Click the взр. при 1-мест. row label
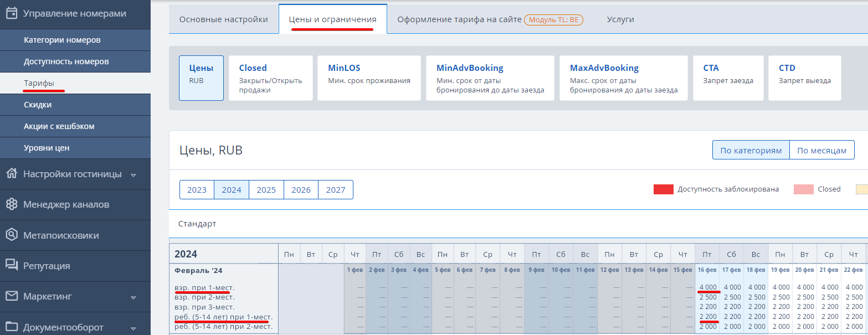Screen dimensions: 868x335 click(204, 287)
